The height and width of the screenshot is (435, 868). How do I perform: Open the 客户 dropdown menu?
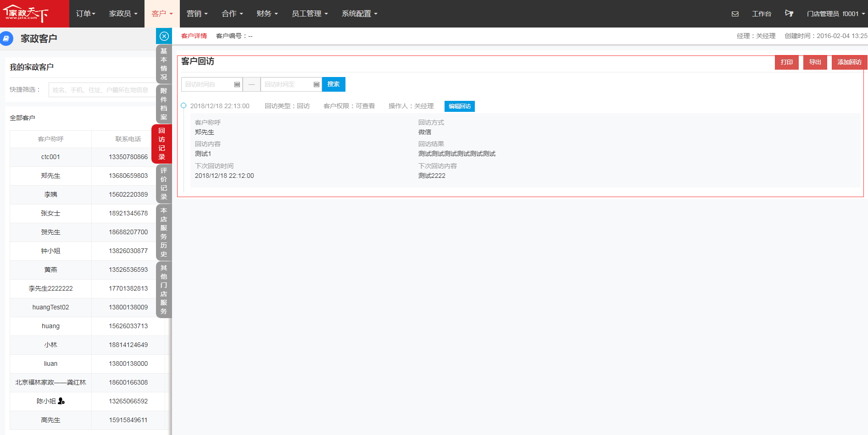162,14
